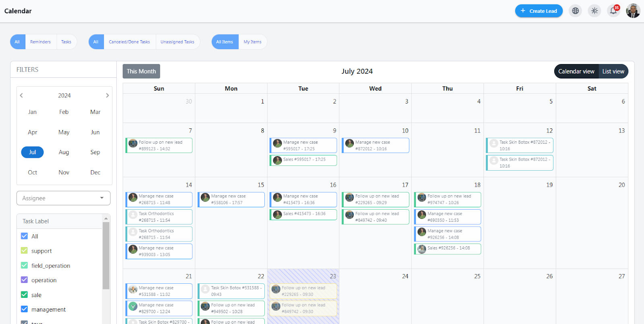Select Oct in the month picker
Image resolution: width=644 pixels, height=324 pixels.
32,172
